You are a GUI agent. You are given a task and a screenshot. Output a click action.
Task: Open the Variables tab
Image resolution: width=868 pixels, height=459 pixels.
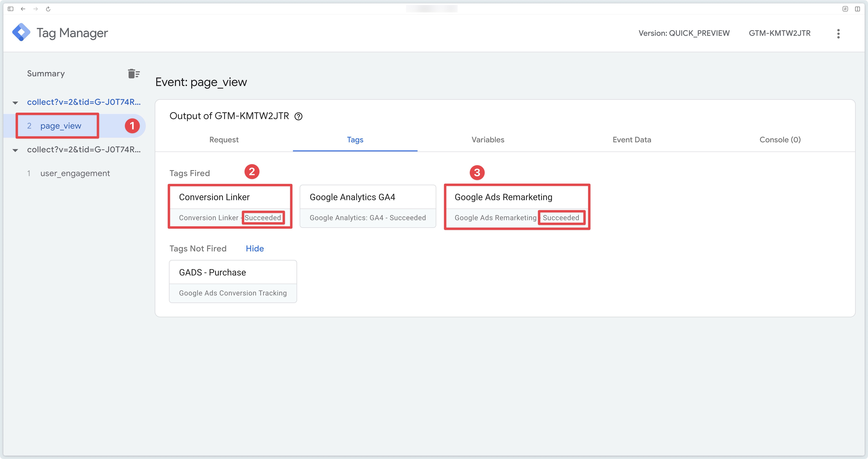[x=488, y=140]
